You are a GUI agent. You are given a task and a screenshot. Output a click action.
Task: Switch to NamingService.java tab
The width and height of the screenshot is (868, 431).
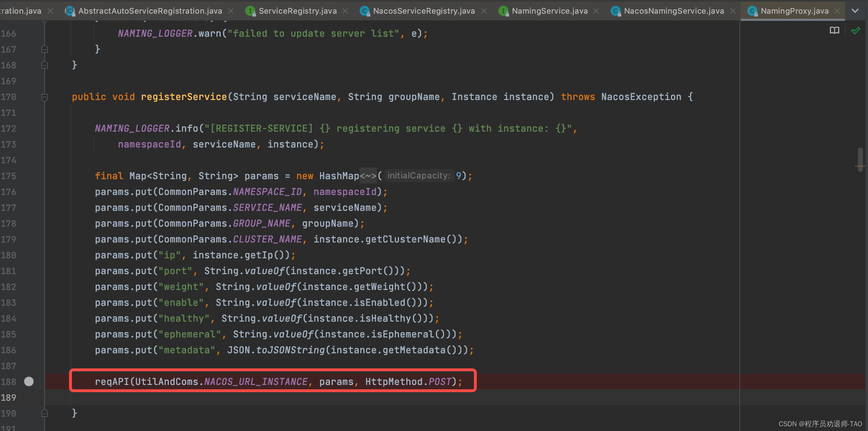click(549, 11)
